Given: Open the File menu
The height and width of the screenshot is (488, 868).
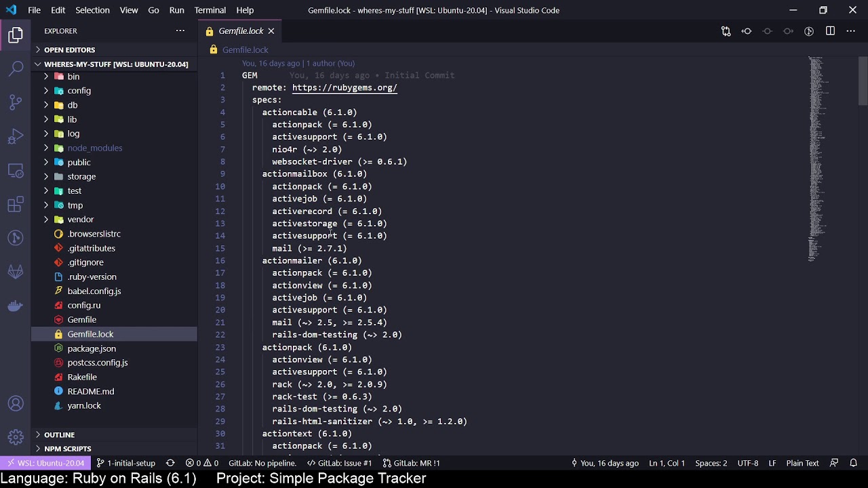Looking at the screenshot, I should click(x=34, y=10).
